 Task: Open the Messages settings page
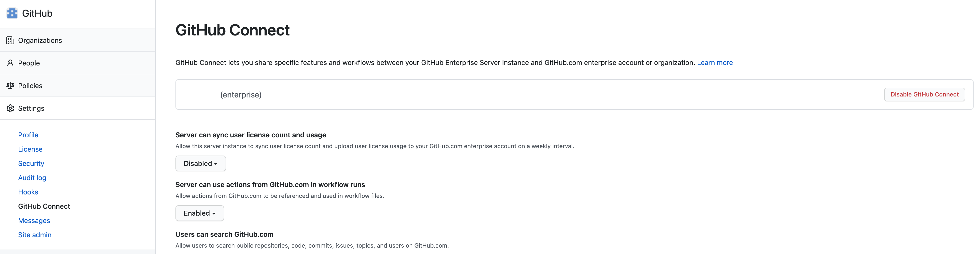point(34,221)
